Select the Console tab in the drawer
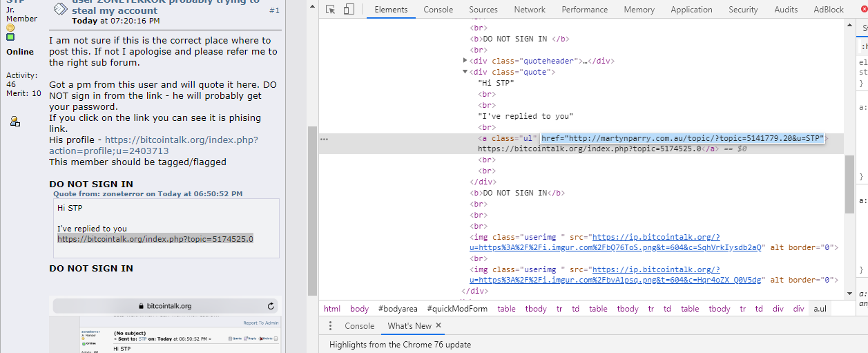Screen dimensions: 868x353 point(359,326)
